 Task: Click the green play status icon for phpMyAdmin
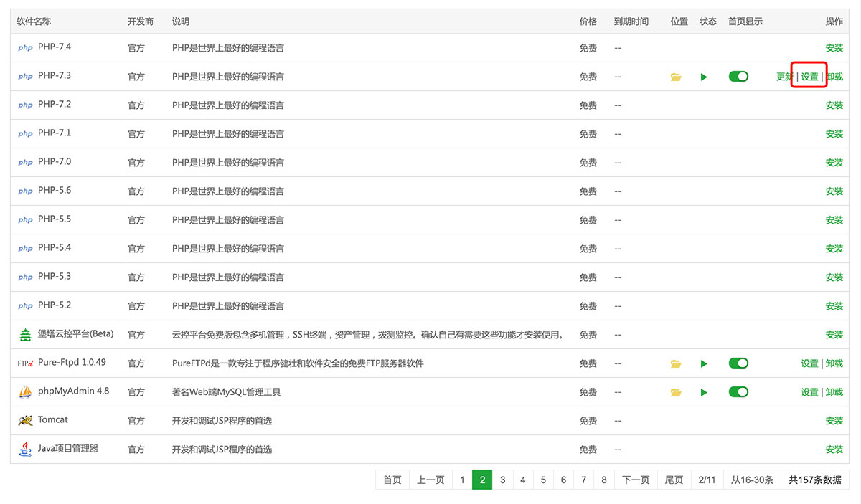(704, 392)
